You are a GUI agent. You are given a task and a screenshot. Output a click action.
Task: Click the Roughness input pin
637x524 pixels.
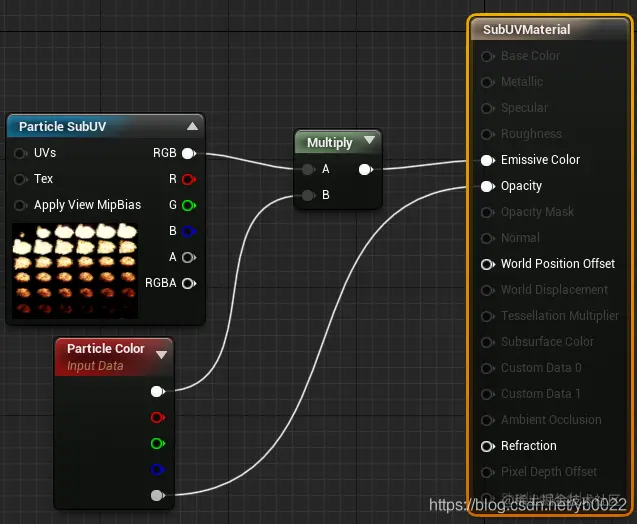488,134
